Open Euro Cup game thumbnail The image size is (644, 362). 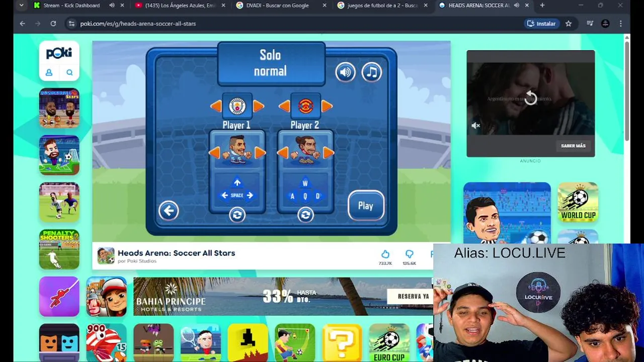point(389,342)
